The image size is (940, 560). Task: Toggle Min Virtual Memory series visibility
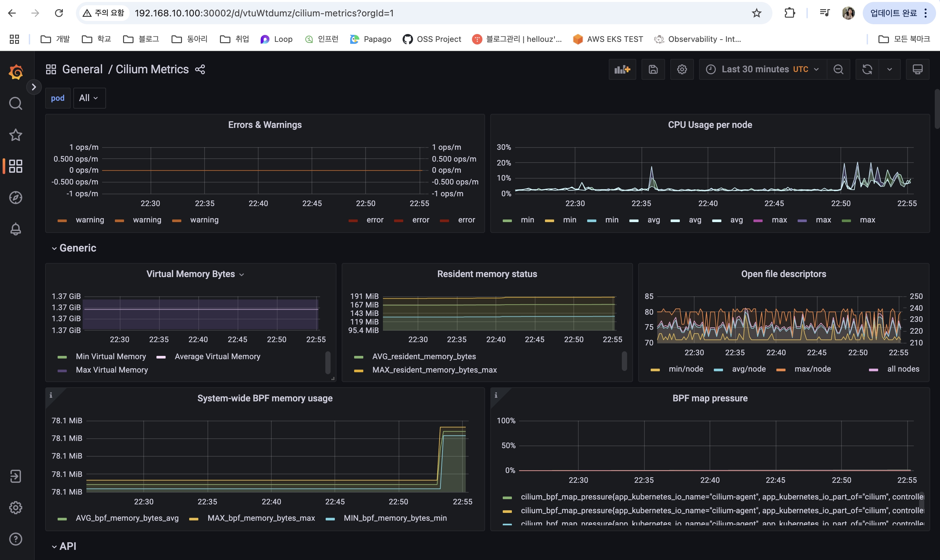coord(111,357)
